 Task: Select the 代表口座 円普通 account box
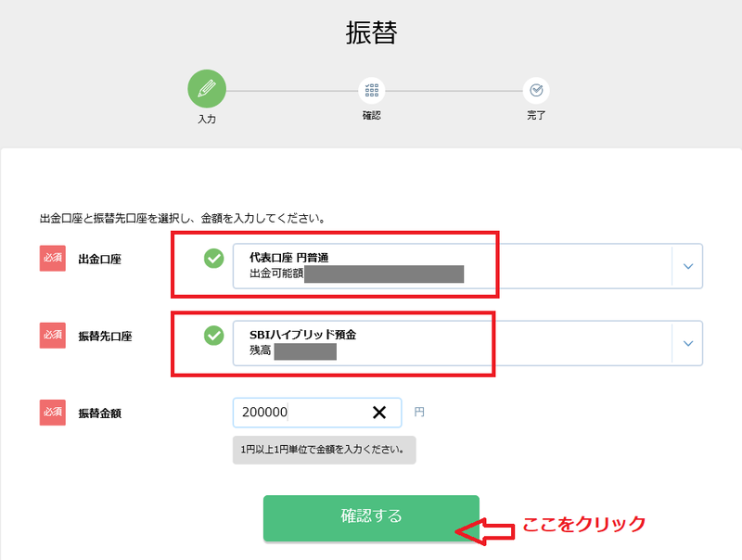pyautogui.click(x=467, y=266)
